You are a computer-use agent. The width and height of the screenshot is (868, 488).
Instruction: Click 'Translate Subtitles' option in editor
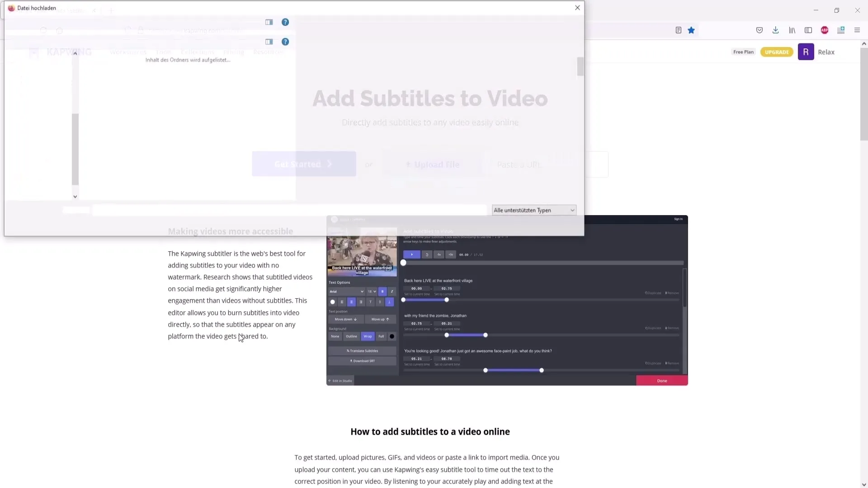[x=363, y=350]
